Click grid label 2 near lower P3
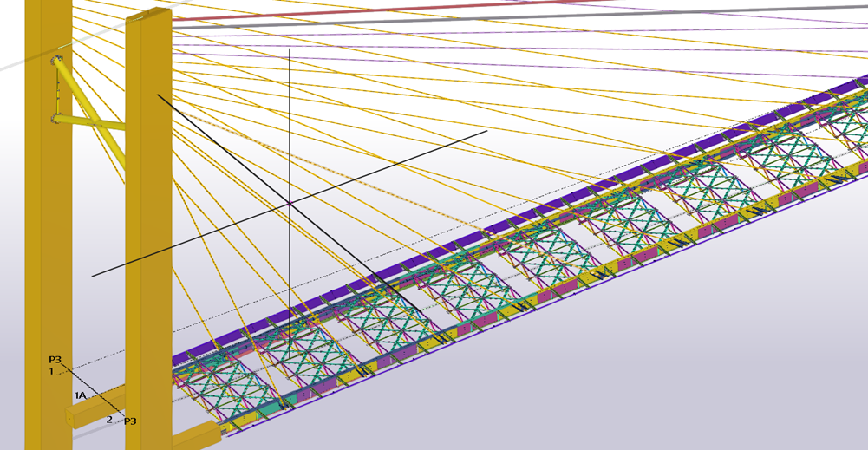 109,420
